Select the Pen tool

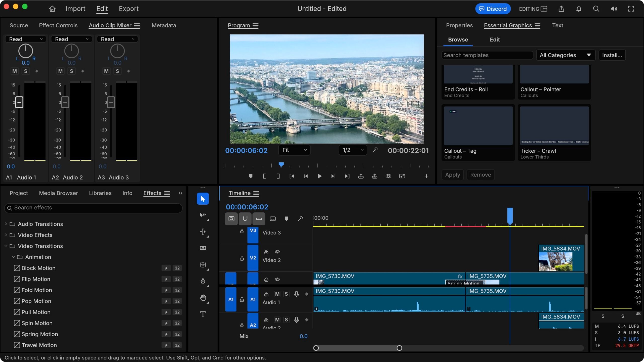pos(203,281)
